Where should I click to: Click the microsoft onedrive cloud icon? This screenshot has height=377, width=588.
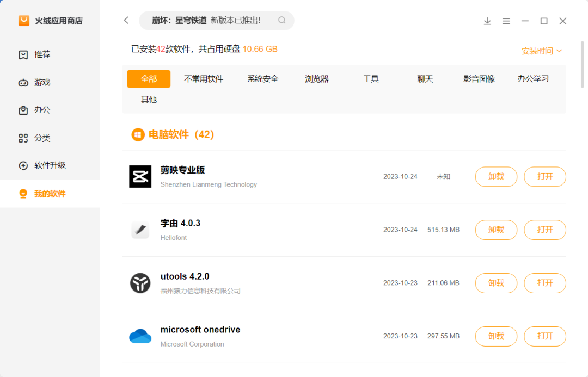pos(140,336)
